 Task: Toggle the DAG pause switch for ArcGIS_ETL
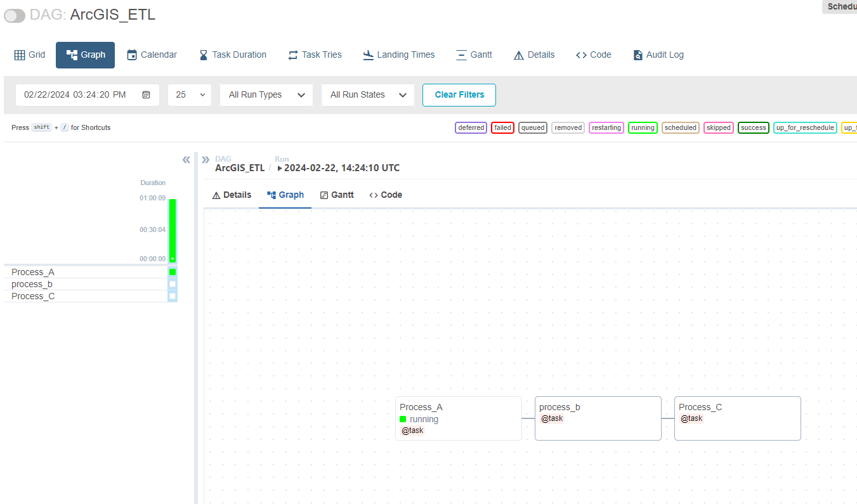coord(14,15)
